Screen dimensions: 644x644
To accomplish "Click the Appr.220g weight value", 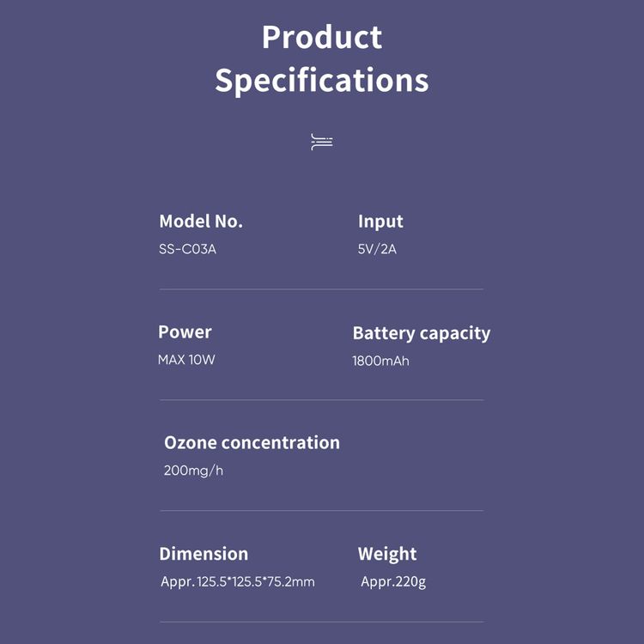I will [x=393, y=582].
